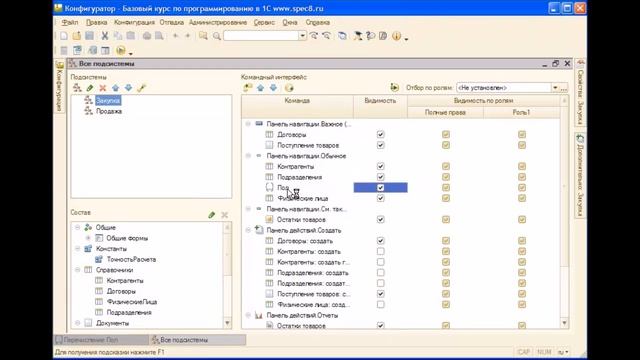This screenshot has height=360, width=640.
Task: Toggle Видимость for Подразделения
Action: [380, 177]
